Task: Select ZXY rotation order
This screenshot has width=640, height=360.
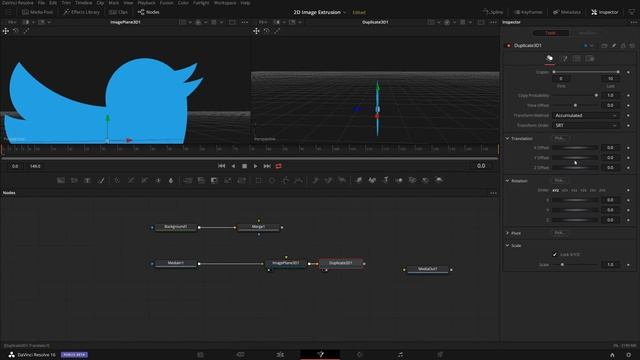Action: tap(593, 190)
